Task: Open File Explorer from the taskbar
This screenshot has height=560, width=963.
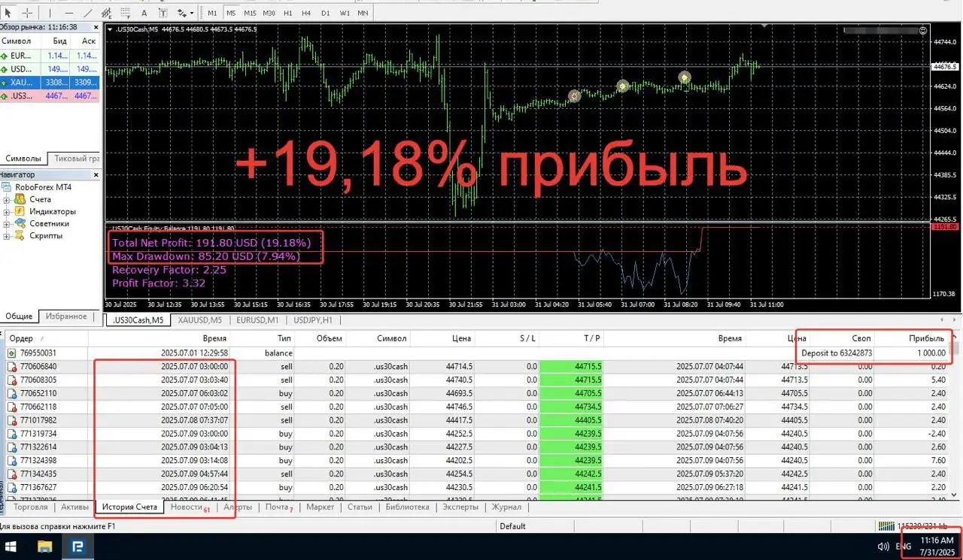Action: (44, 546)
